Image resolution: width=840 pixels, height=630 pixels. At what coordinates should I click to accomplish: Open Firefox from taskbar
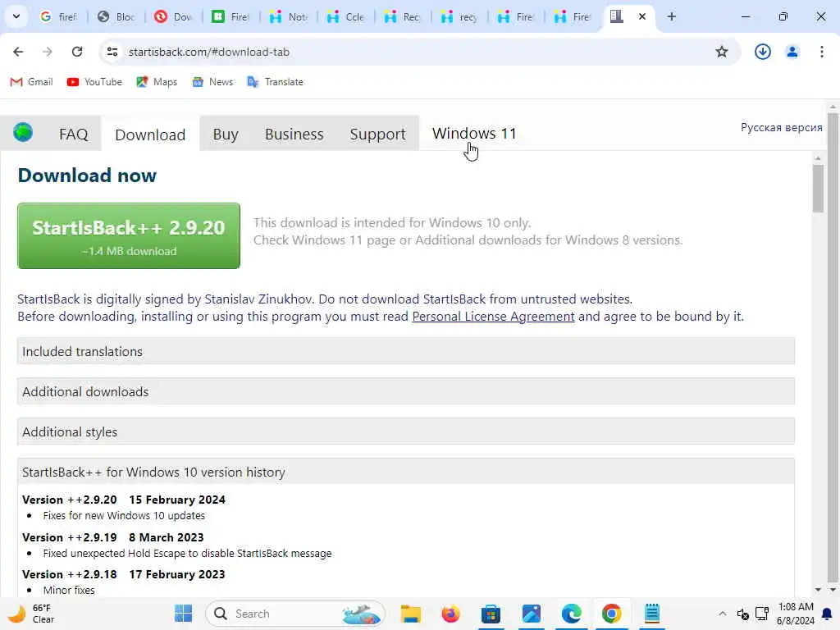(450, 614)
